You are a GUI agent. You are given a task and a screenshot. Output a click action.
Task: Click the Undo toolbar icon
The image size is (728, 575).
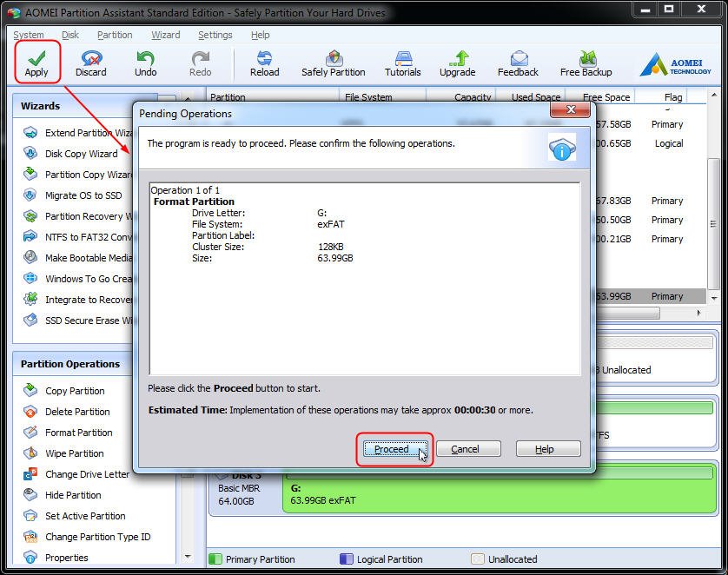click(x=145, y=63)
